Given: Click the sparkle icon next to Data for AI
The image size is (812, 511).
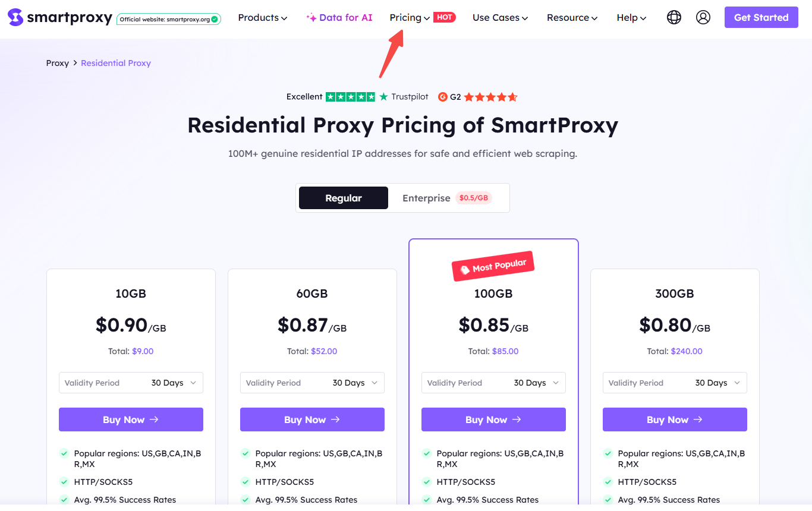Looking at the screenshot, I should [x=311, y=18].
